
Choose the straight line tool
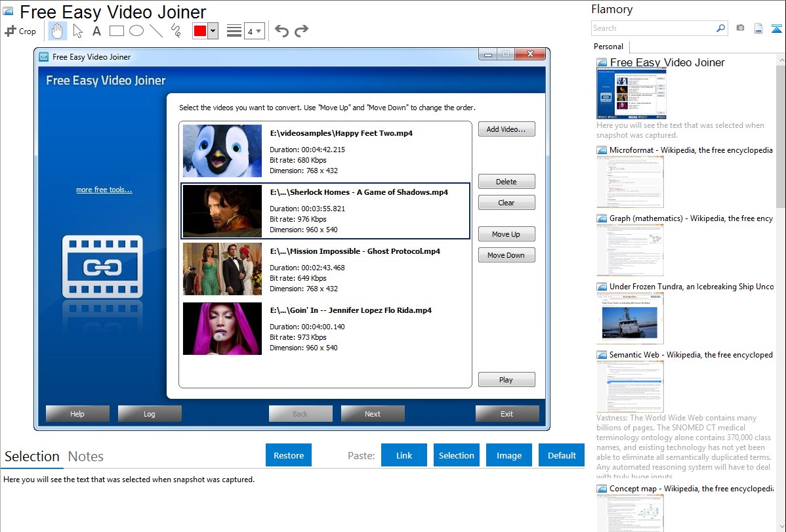pos(156,31)
